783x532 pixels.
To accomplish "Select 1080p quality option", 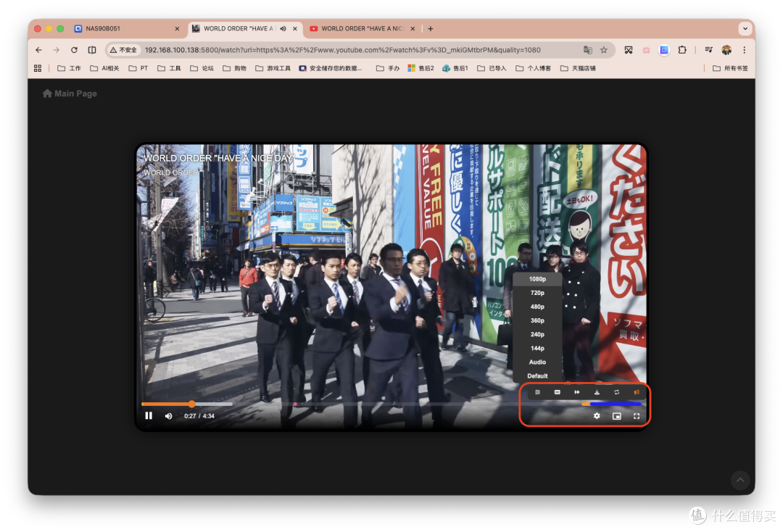I will pos(538,279).
